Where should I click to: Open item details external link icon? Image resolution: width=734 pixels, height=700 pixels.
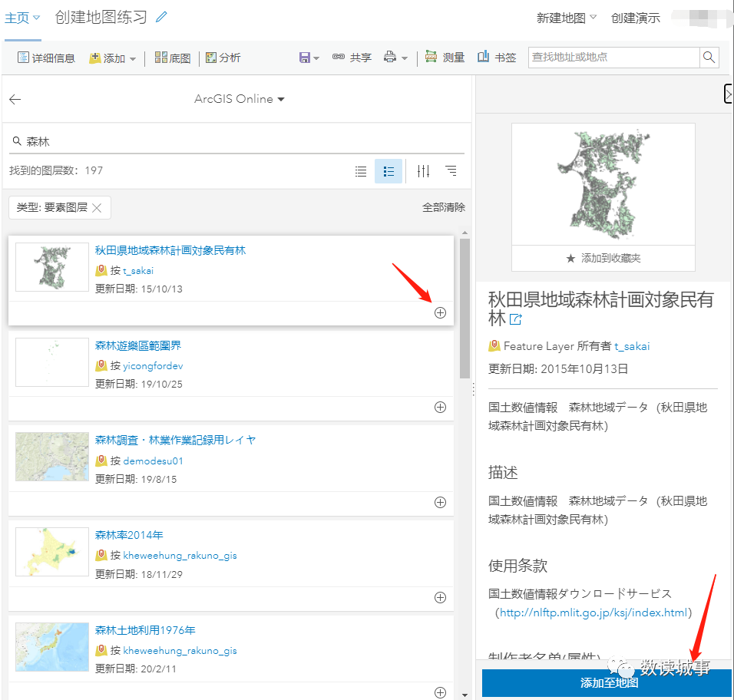[x=515, y=319]
